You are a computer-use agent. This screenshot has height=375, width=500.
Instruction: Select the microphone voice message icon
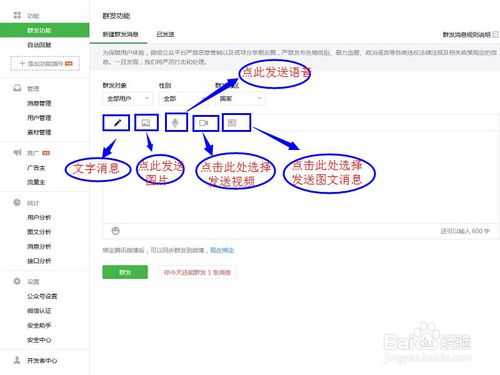click(x=175, y=123)
